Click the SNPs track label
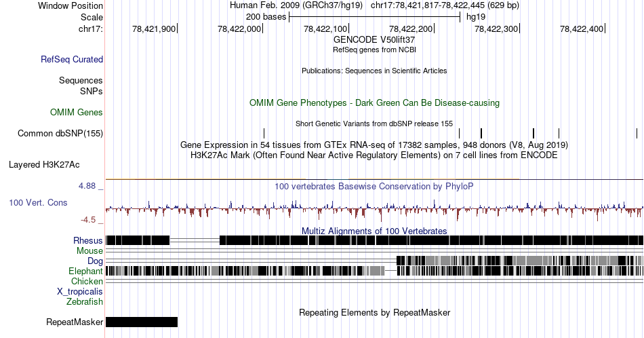Screen dimensions: 644x338 point(92,91)
